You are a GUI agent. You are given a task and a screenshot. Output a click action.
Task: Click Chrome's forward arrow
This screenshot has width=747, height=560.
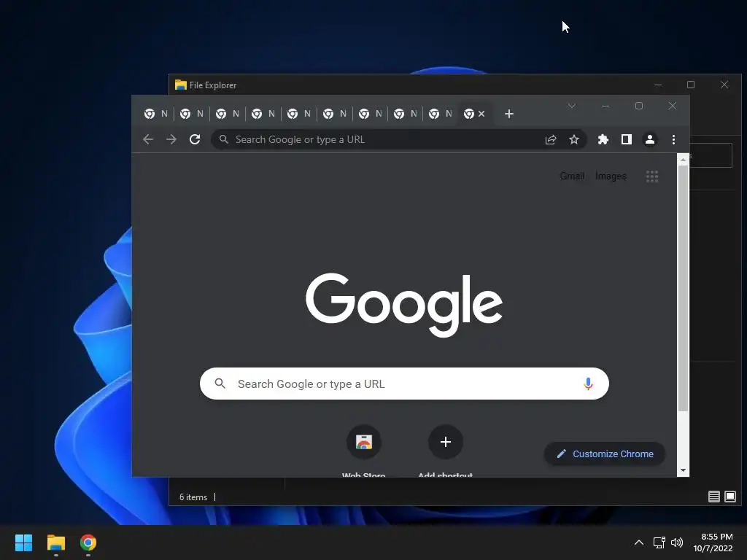click(x=171, y=139)
